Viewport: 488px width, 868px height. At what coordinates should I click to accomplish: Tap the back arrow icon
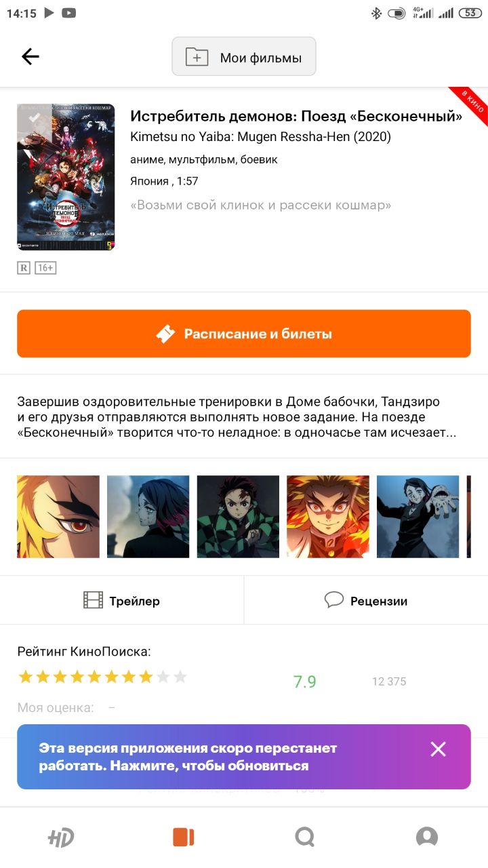point(30,57)
